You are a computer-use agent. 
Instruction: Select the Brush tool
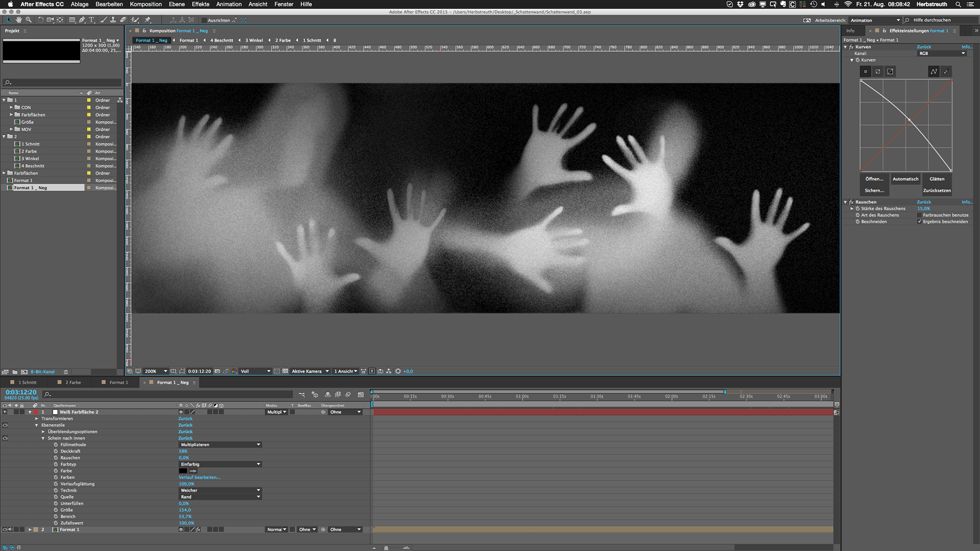[x=104, y=20]
